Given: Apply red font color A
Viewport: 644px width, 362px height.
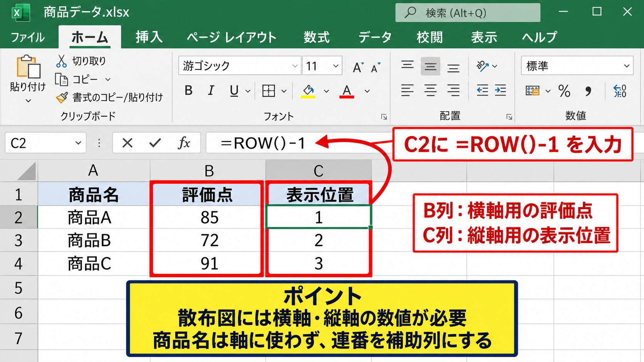Looking at the screenshot, I should pos(347,92).
